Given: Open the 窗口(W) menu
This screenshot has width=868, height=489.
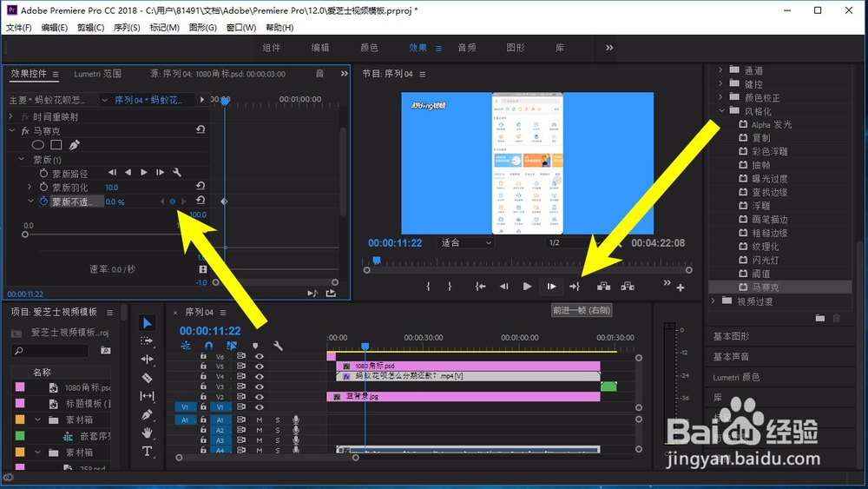Looking at the screenshot, I should pos(241,27).
